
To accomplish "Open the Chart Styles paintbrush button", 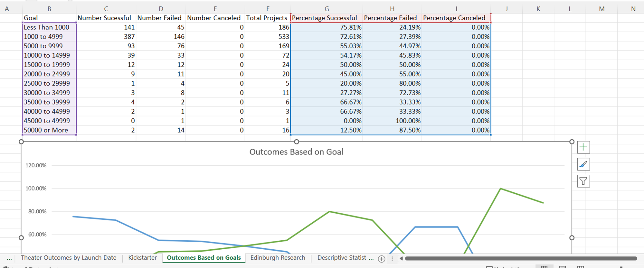I will (x=583, y=164).
